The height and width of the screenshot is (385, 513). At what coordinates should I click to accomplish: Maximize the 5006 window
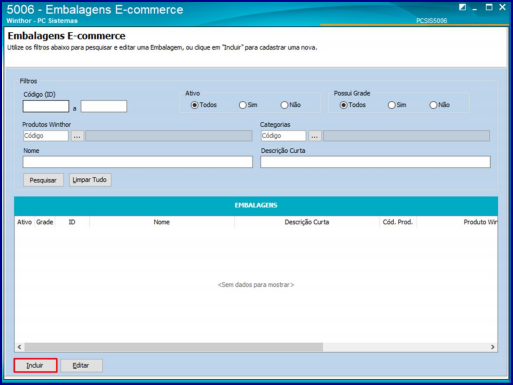tap(489, 7)
